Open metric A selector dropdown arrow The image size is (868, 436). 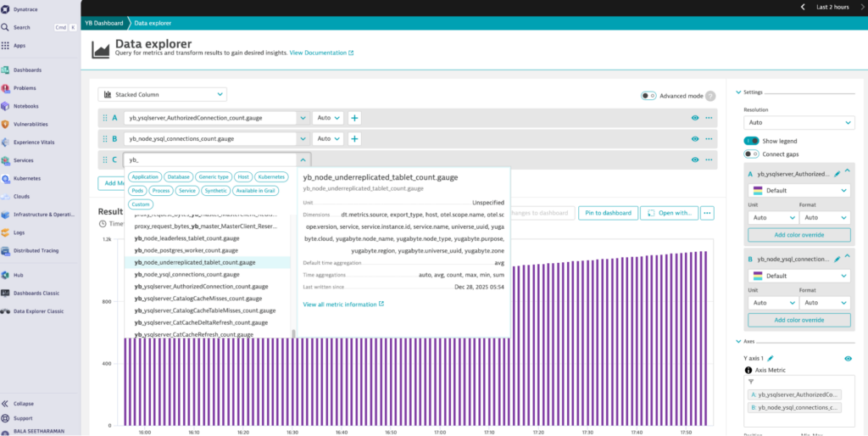(303, 118)
